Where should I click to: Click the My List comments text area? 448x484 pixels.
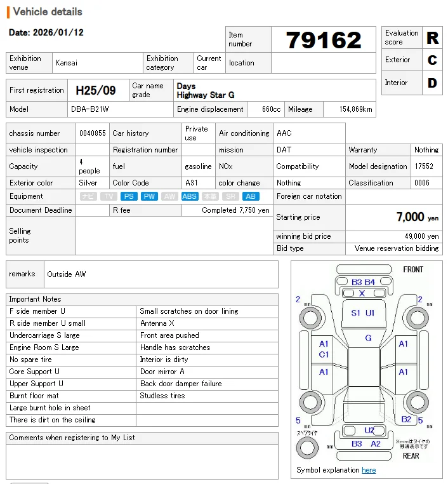pyautogui.click(x=142, y=461)
